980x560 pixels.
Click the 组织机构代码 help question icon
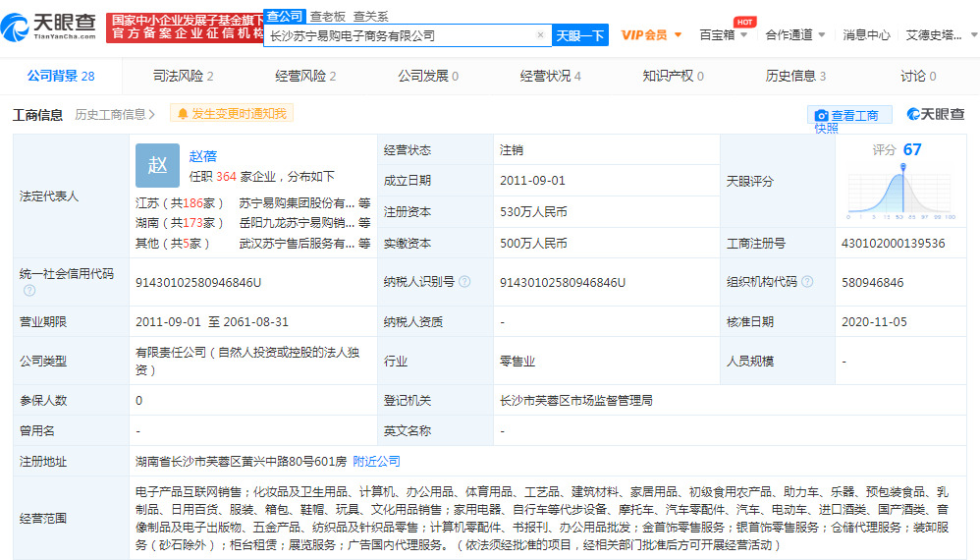pos(807,282)
